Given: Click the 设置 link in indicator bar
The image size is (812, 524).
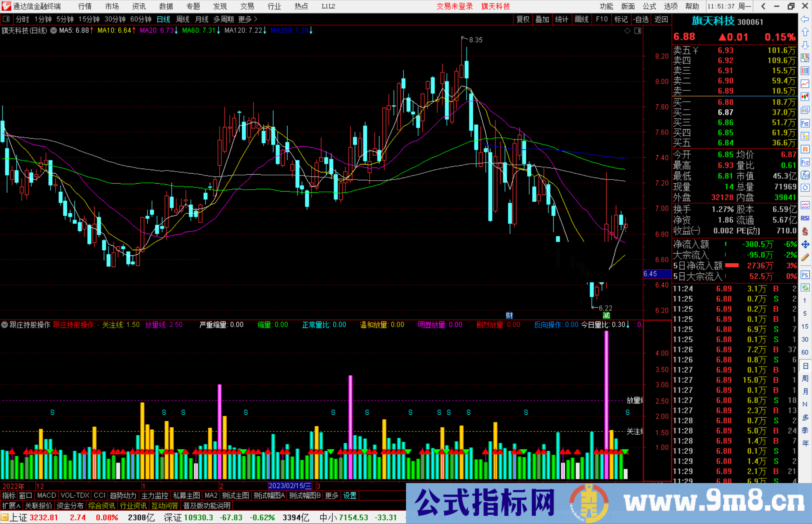Looking at the screenshot, I should click(350, 495).
